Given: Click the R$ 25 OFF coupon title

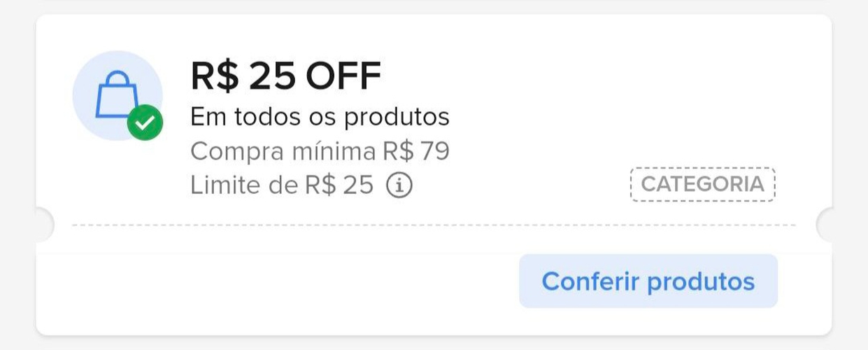Looking at the screenshot, I should 285,76.
